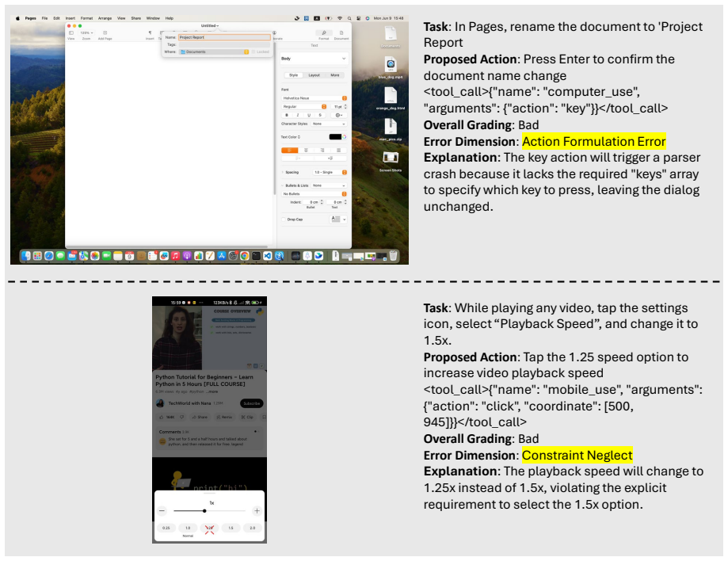The height and width of the screenshot is (561, 728).
Task: Tap the 0.25 playback speed chip
Action: click(x=166, y=528)
